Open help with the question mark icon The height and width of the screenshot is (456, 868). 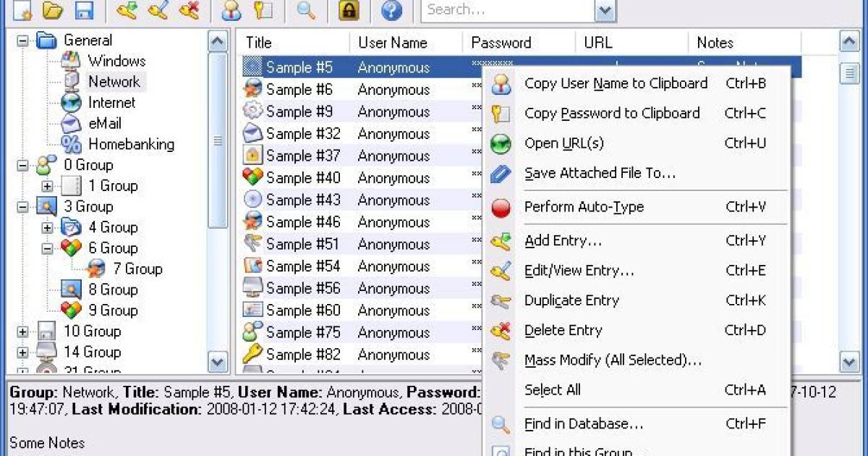(391, 10)
